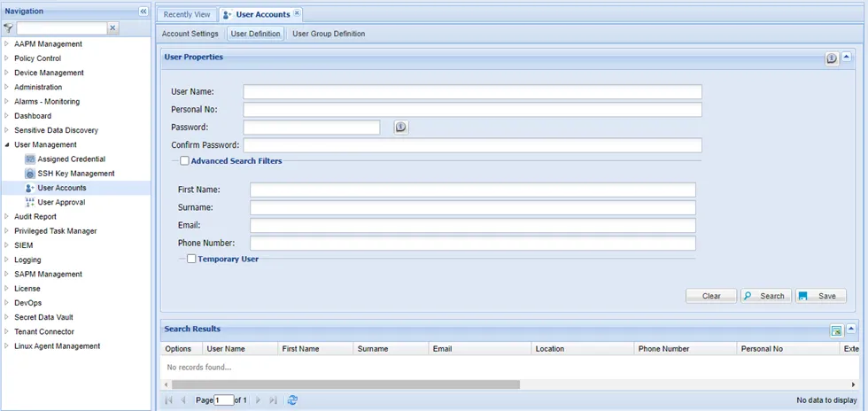Image resolution: width=868 pixels, height=411 pixels.
Task: Switch to Recently View tab
Action: tap(187, 14)
